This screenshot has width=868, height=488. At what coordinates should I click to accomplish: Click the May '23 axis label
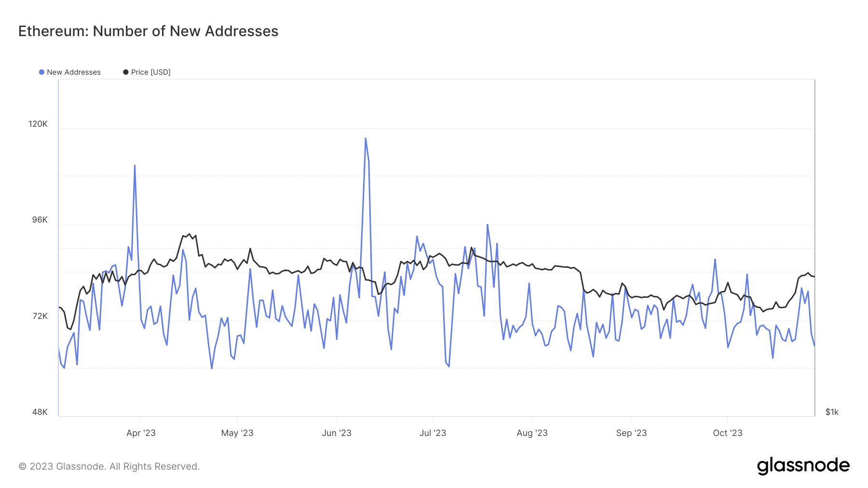(x=237, y=433)
